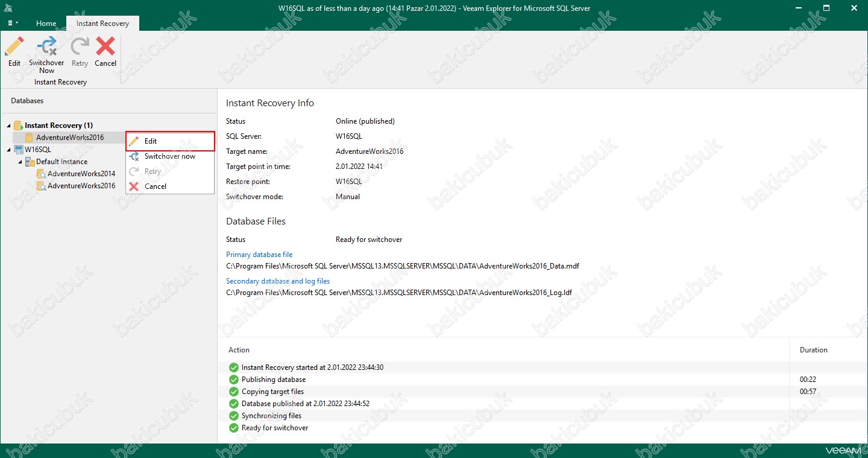Click the Veeam Explorer title bar app icon
Screen dimensions: 868x458
[8, 8]
